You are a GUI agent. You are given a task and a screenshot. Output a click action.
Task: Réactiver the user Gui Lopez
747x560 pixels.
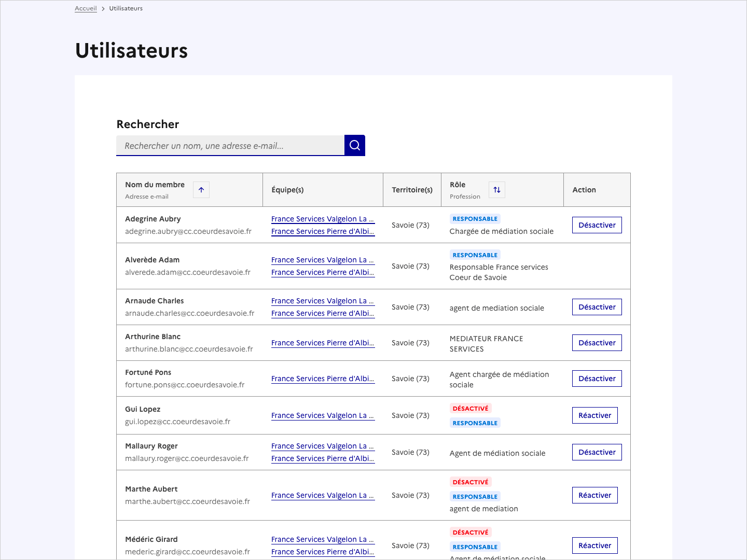pyautogui.click(x=594, y=415)
